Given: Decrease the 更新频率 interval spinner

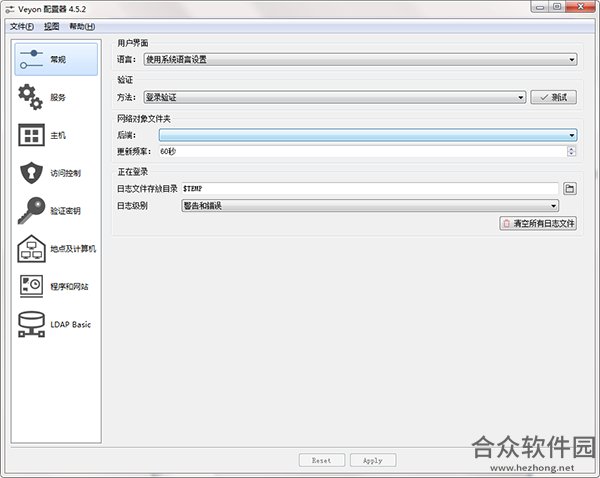Looking at the screenshot, I should (x=571, y=154).
